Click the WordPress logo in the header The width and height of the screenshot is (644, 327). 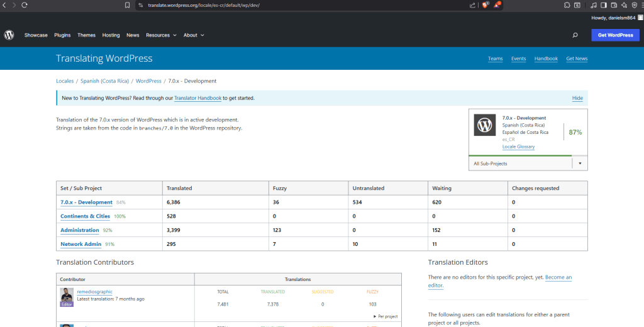(9, 35)
